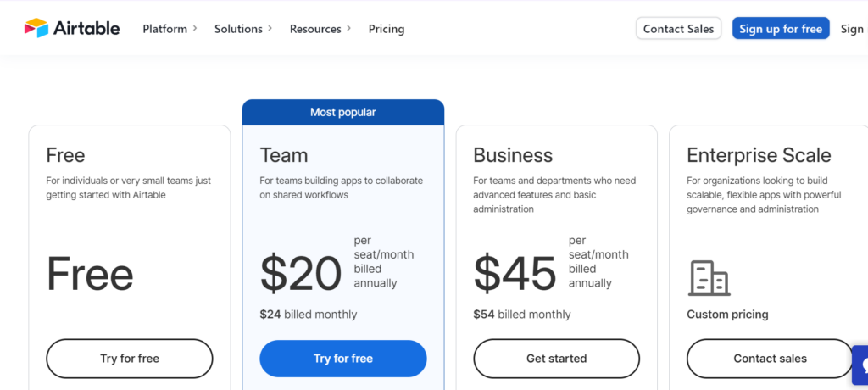The width and height of the screenshot is (868, 390).
Task: Click Get started under Business plan
Action: 556,359
